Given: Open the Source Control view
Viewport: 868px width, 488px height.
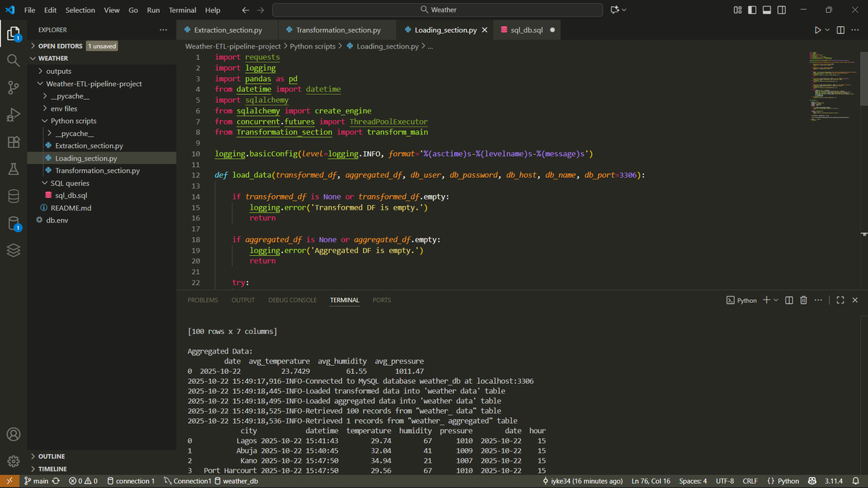Looking at the screenshot, I should click(x=13, y=88).
